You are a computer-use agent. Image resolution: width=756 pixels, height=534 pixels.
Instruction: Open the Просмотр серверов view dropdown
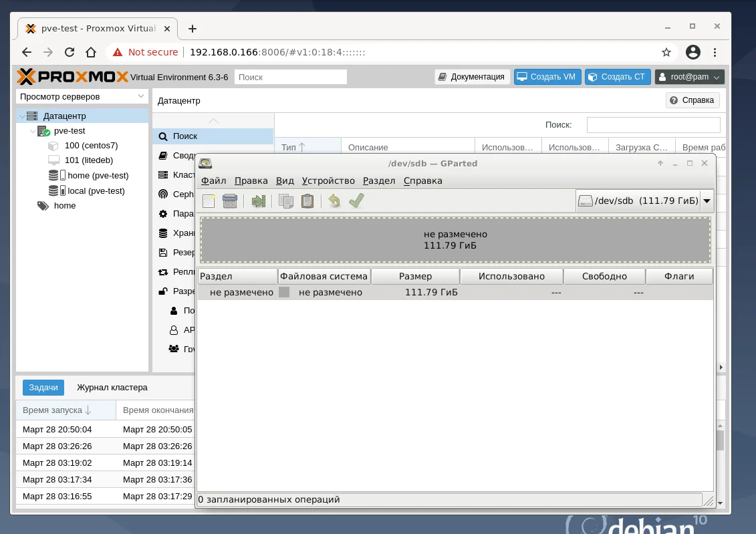click(x=82, y=96)
